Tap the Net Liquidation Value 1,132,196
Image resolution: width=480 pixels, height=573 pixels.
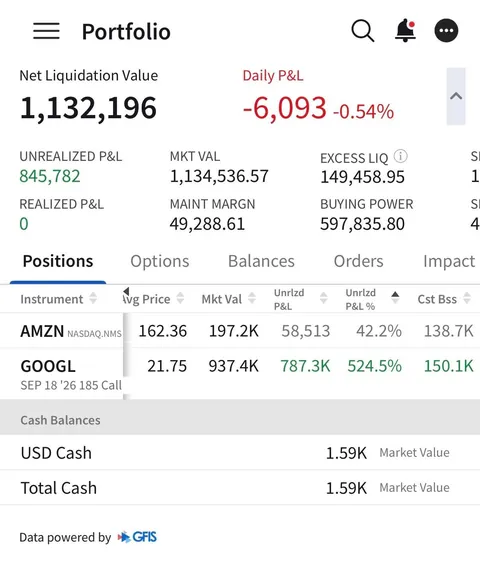[88, 108]
